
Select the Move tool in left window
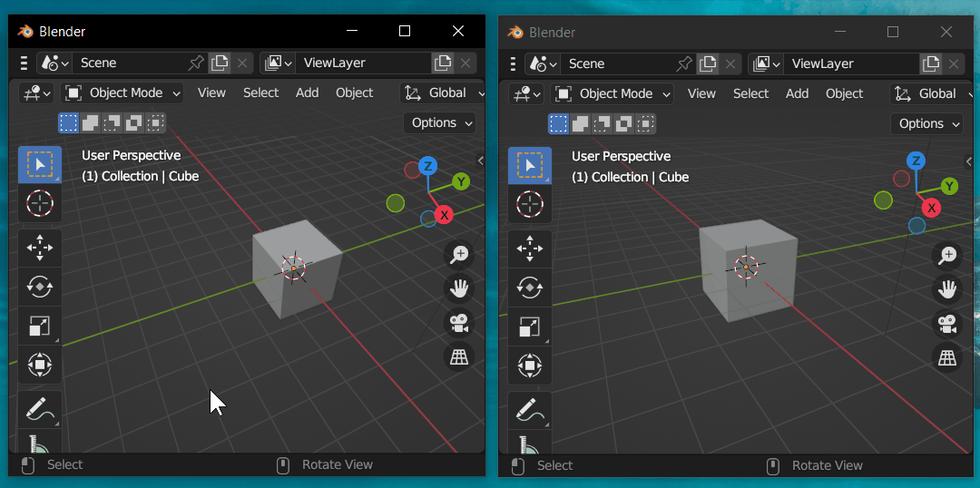click(x=40, y=248)
